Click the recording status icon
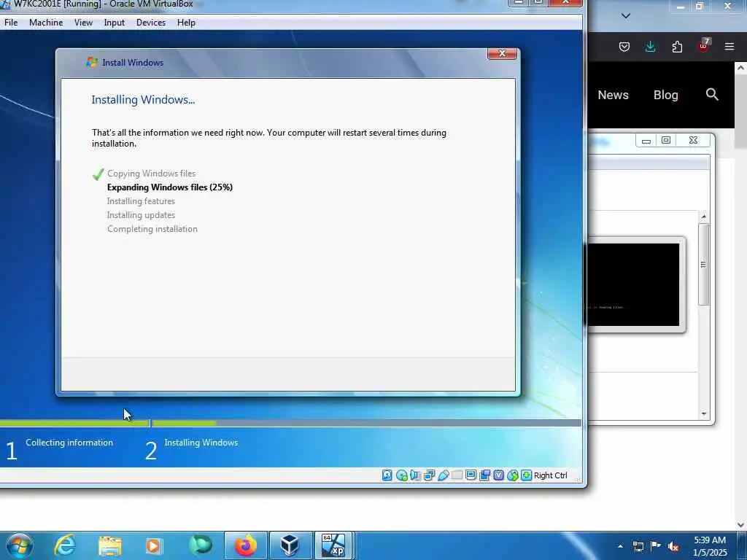The width and height of the screenshot is (747, 560). point(484,475)
